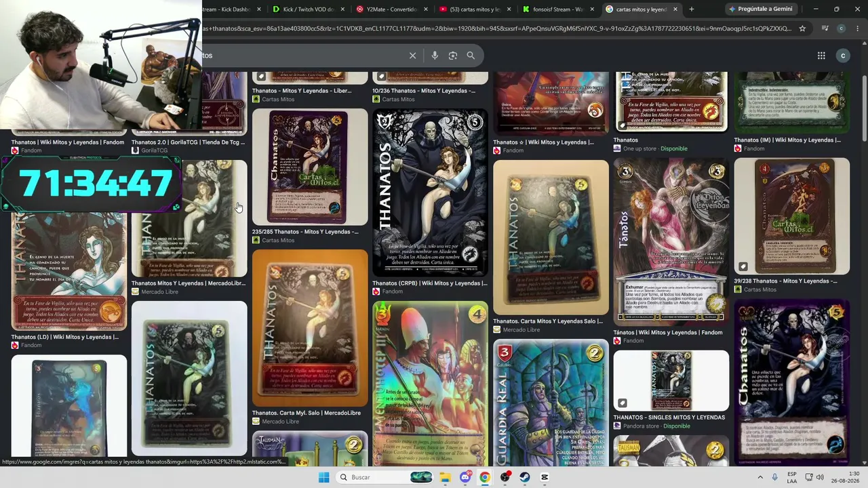
Task: Switch to the fonsoisf Stream tab
Action: click(x=557, y=9)
